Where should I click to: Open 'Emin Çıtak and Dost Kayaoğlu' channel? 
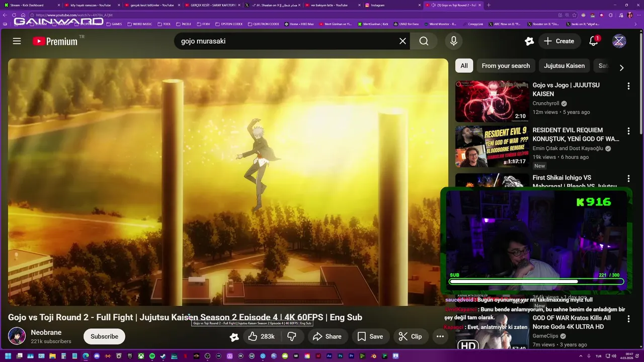(x=568, y=148)
